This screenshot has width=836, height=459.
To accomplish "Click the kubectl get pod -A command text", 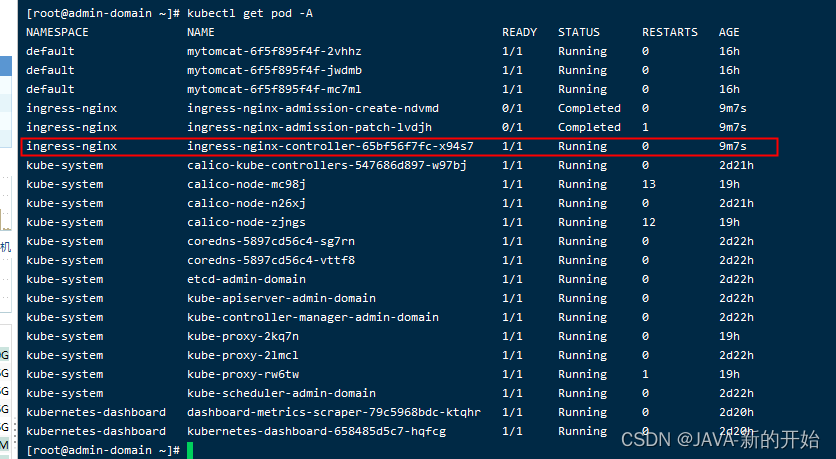I will (250, 13).
